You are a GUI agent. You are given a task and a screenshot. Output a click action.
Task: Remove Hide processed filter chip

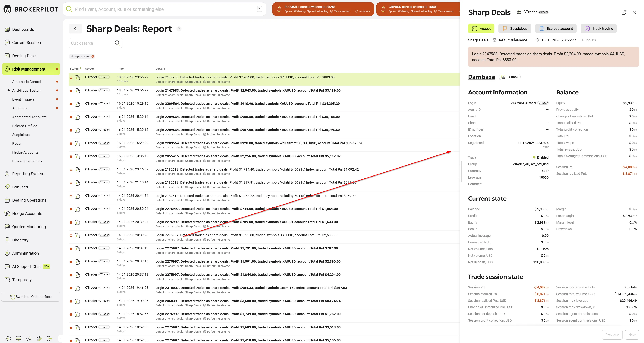click(93, 57)
